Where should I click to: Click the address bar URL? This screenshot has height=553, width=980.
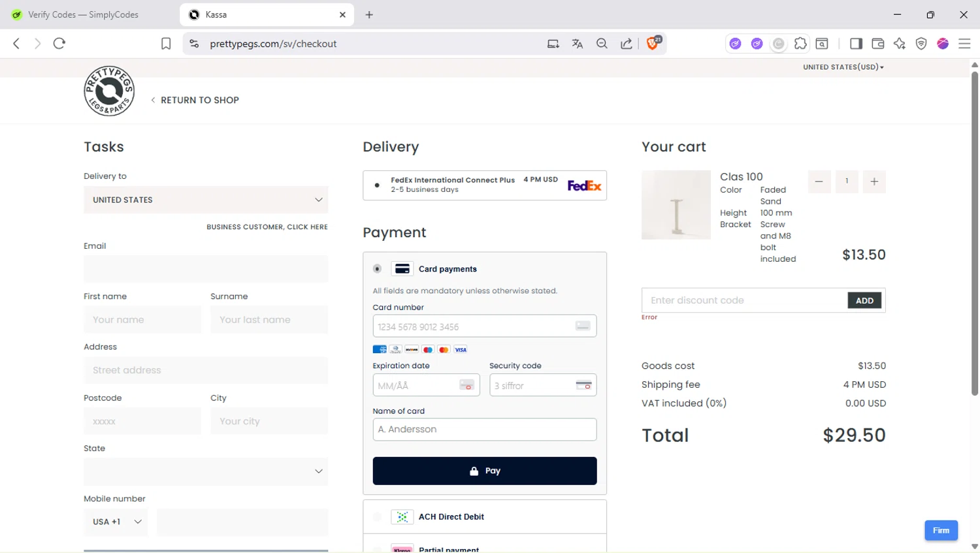273,44
